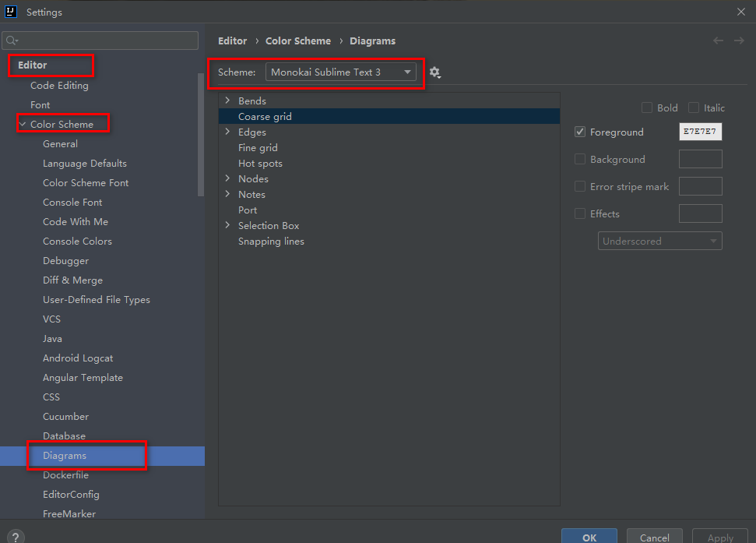756x543 pixels.
Task: Open Console Font page
Action: [72, 202]
